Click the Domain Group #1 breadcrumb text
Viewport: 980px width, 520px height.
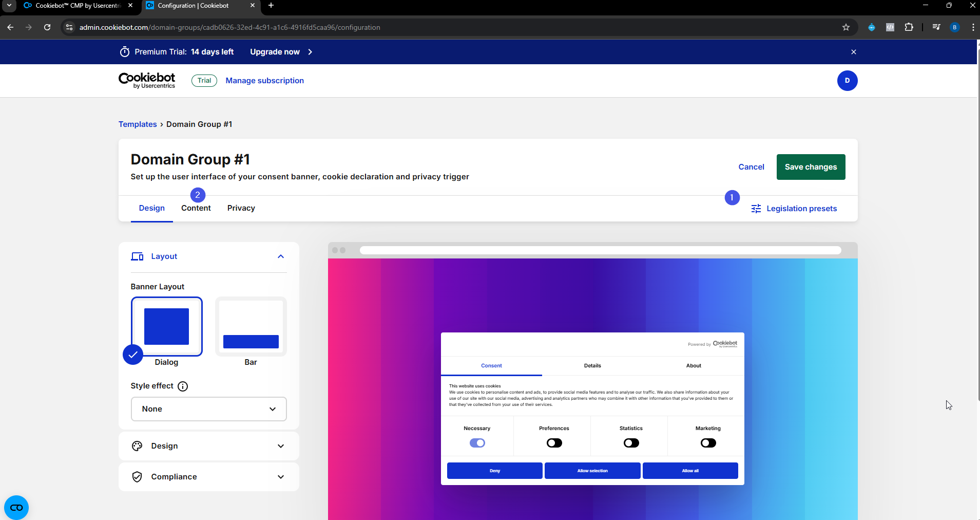[x=199, y=124]
